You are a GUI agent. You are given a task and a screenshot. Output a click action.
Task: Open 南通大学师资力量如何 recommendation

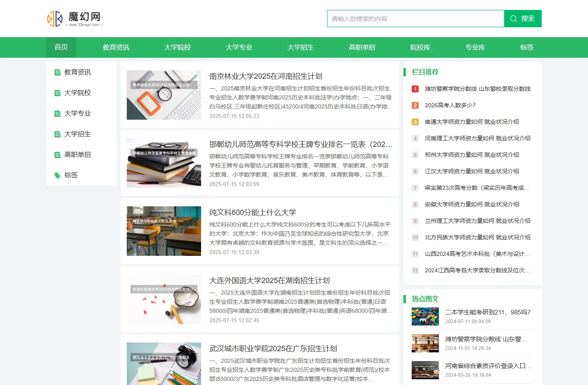472,122
